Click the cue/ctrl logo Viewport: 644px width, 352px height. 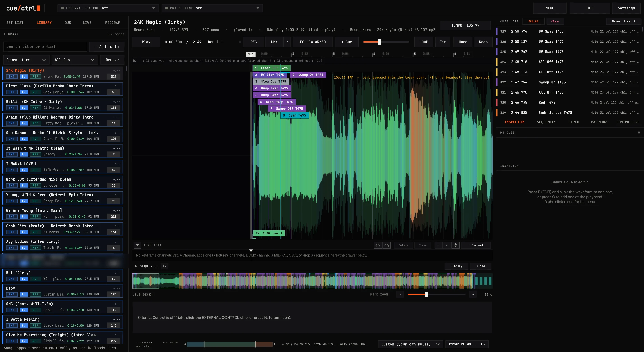pyautogui.click(x=23, y=8)
